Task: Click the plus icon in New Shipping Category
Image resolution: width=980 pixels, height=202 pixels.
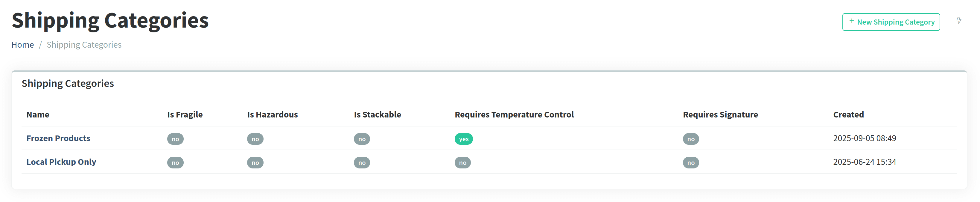Action: point(851,21)
